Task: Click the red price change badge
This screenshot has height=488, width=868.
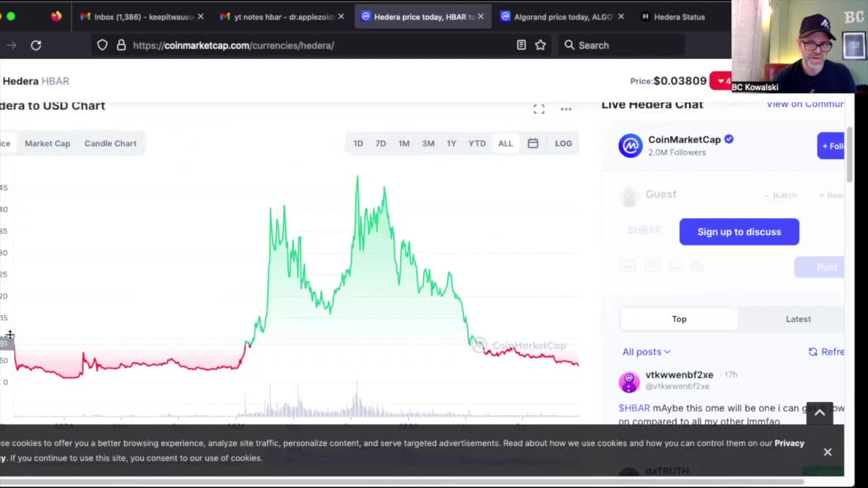Action: point(721,81)
